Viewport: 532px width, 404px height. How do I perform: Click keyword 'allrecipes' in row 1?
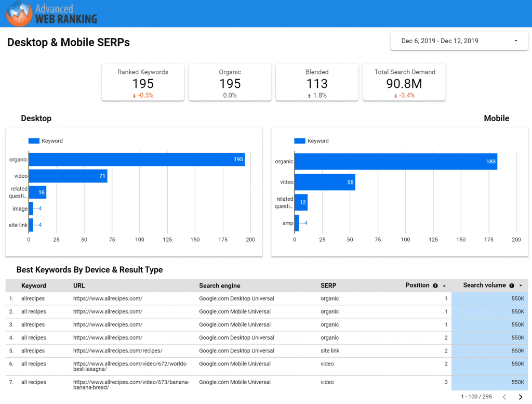point(33,299)
